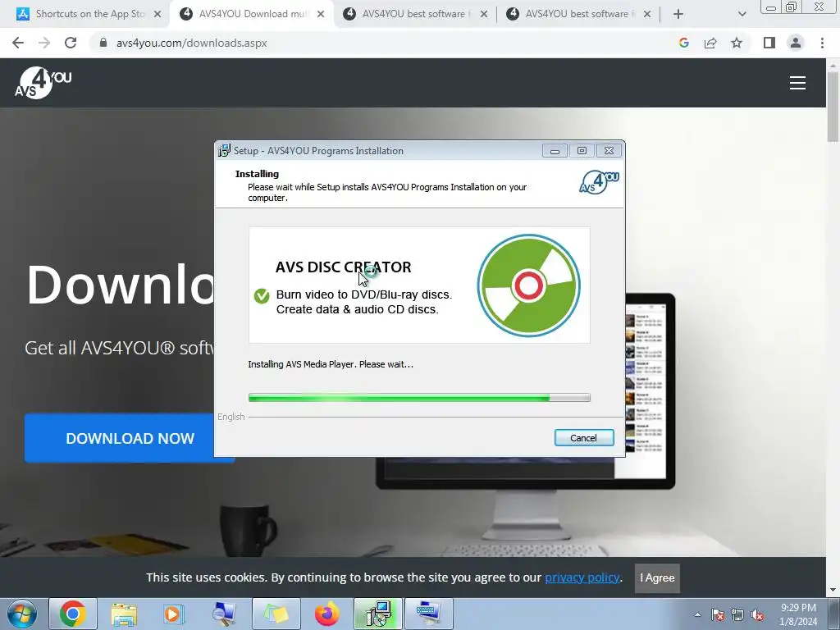Open the hamburger menu on AVS4YOU page
The image size is (840, 630).
click(797, 83)
